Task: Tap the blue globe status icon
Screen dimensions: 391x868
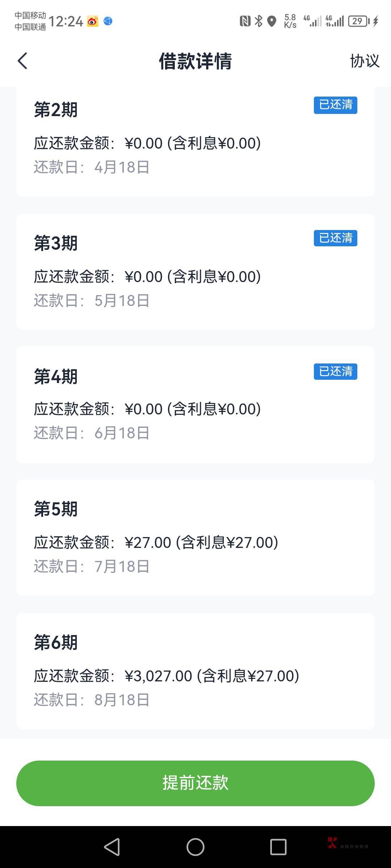Action: (x=108, y=21)
